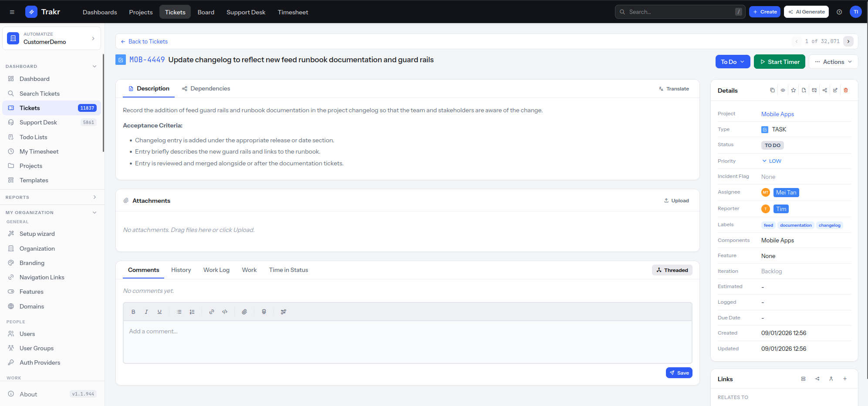Click the edit pencil icon in Details

tap(835, 90)
